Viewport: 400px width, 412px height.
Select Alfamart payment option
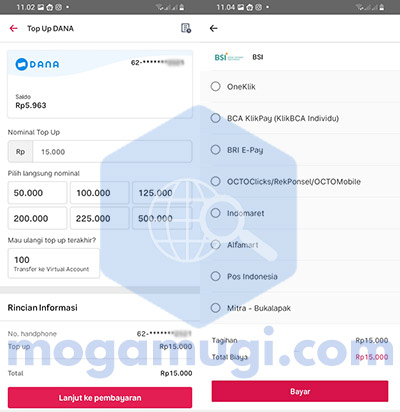click(216, 245)
